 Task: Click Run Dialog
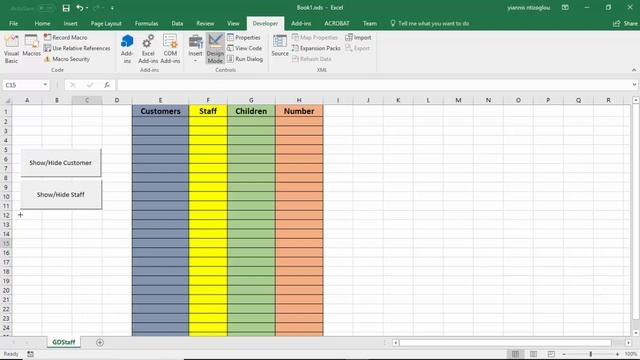pyautogui.click(x=245, y=59)
